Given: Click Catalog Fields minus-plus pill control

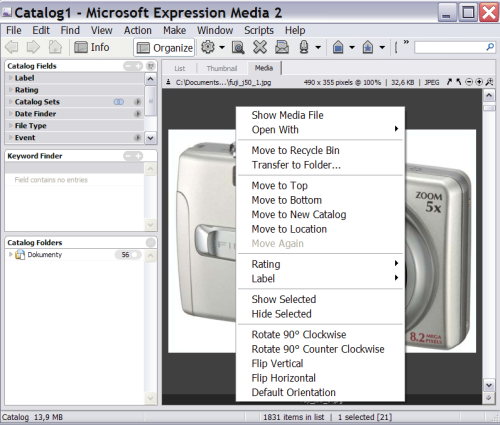Looking at the screenshot, I should 133,66.
